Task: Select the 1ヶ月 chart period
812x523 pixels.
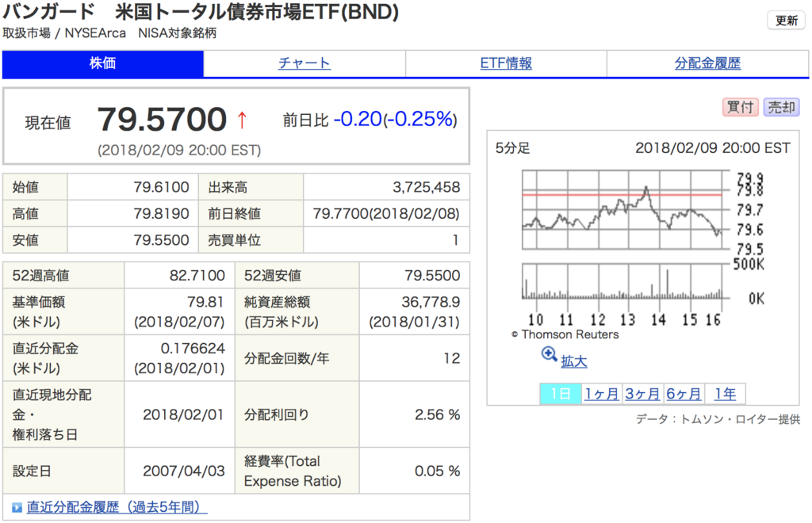Action: [x=601, y=394]
